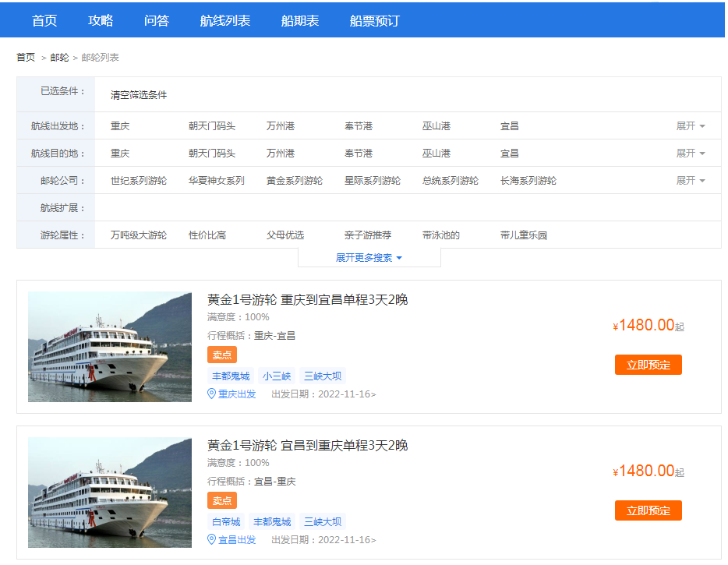Open 展开更多搜索 dropdown

(x=369, y=258)
